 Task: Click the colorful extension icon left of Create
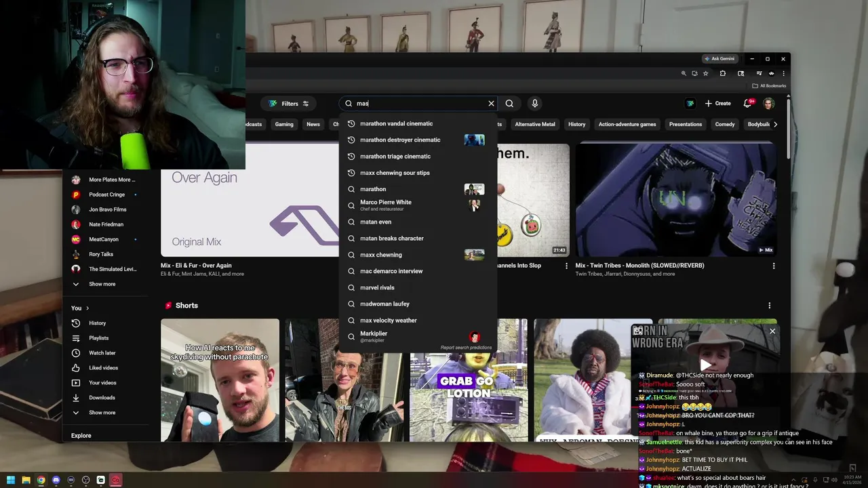click(x=690, y=104)
